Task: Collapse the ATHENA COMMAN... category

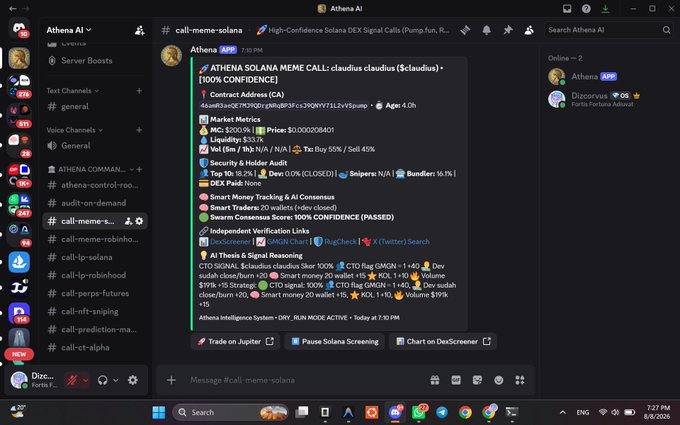Action: [91, 169]
